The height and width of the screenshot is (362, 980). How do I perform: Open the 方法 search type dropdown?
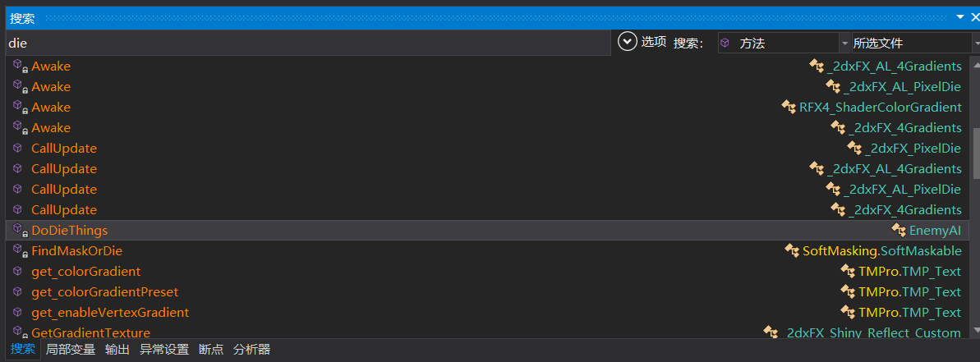coord(844,43)
